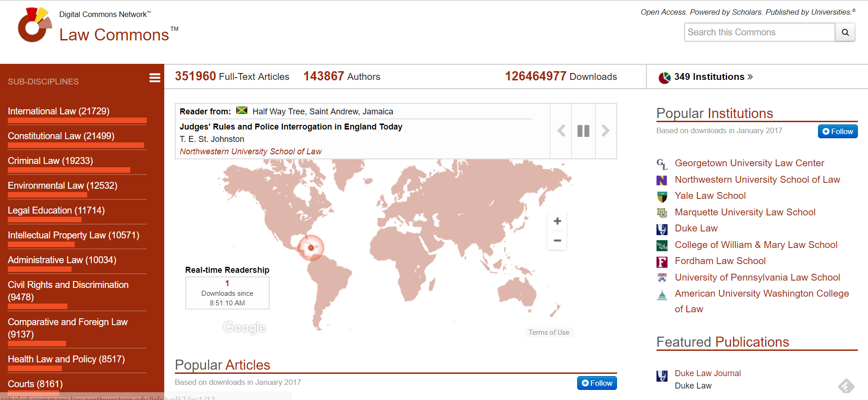Click the 351960 Full-Text Articles statistic
868x400 pixels.
click(x=232, y=77)
